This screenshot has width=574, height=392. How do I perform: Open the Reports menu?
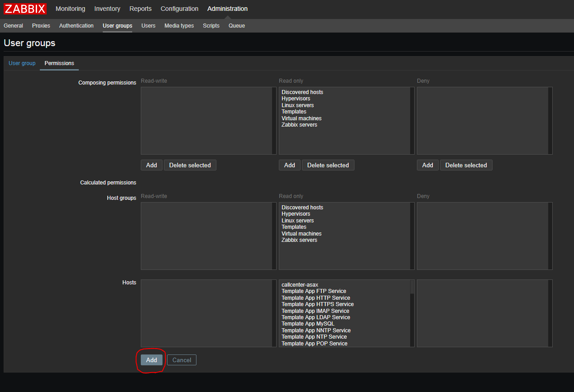tap(140, 9)
